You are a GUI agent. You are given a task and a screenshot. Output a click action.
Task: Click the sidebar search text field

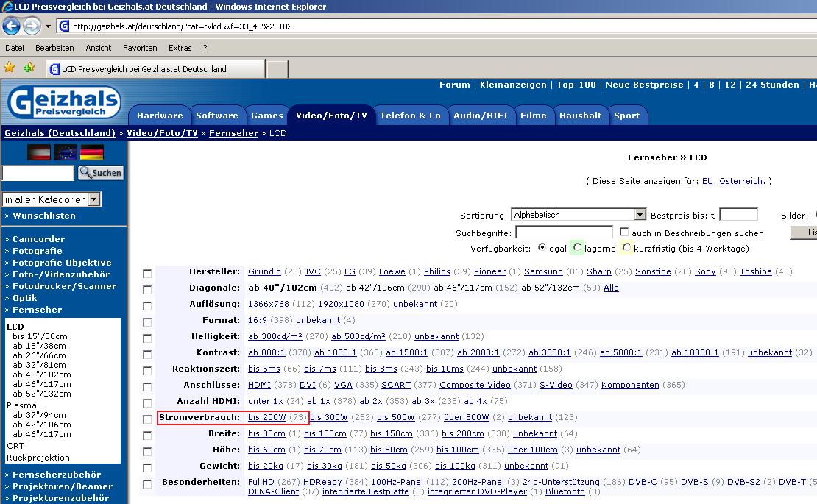pyautogui.click(x=38, y=173)
